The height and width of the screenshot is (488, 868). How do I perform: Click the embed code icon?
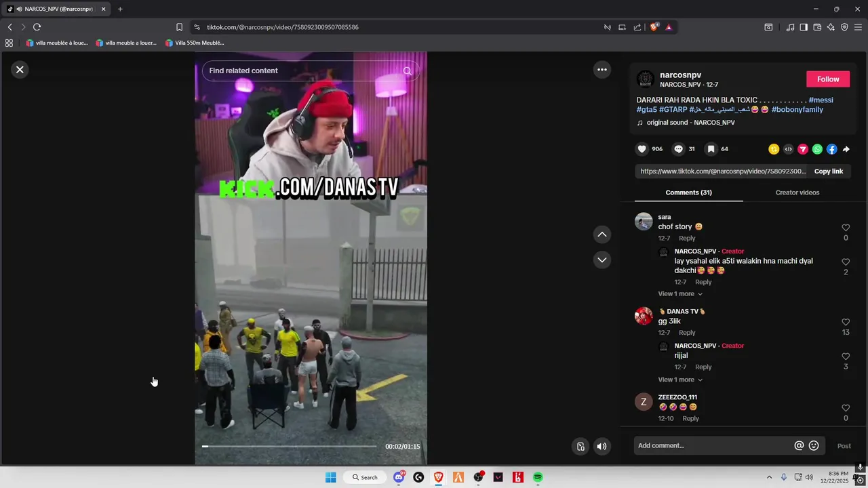(x=788, y=149)
